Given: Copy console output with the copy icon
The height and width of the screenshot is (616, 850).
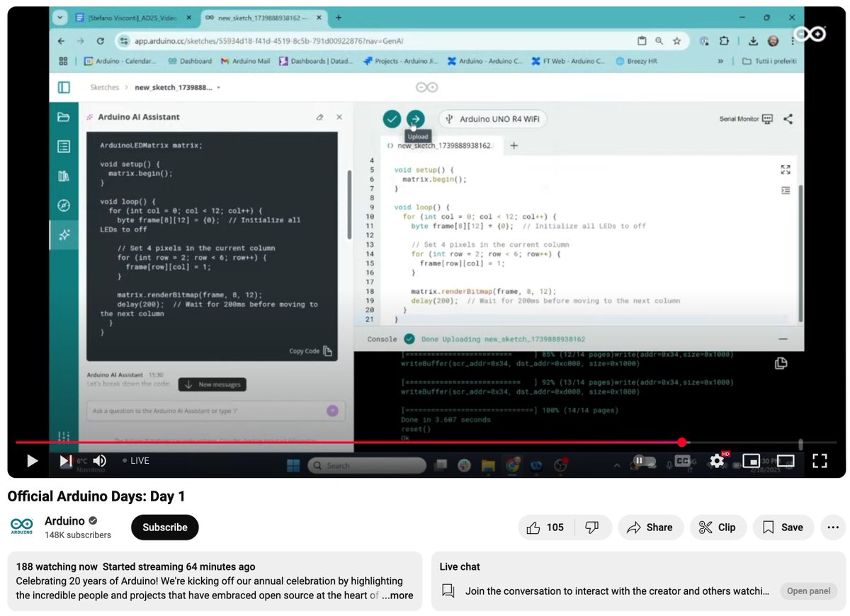Looking at the screenshot, I should tap(781, 363).
